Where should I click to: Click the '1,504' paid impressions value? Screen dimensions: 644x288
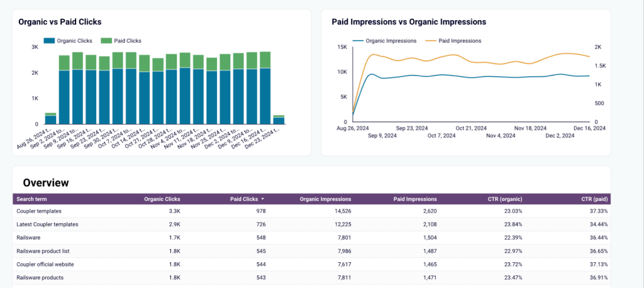click(430, 238)
